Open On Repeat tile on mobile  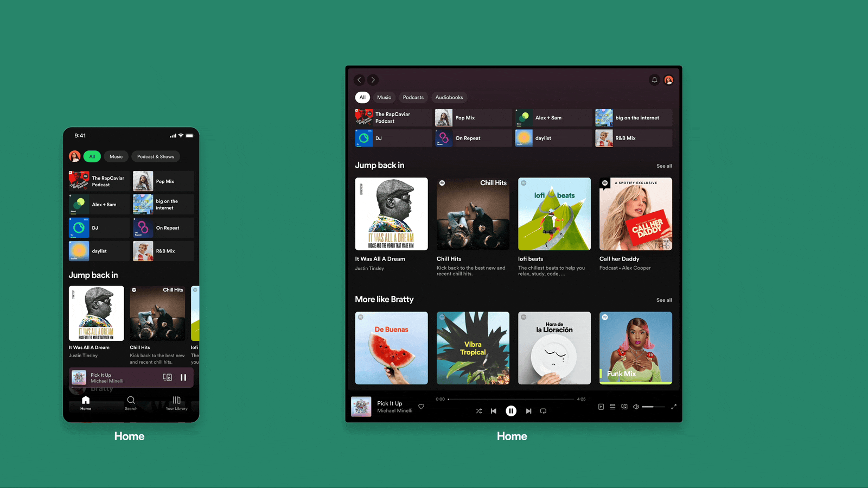coord(163,228)
